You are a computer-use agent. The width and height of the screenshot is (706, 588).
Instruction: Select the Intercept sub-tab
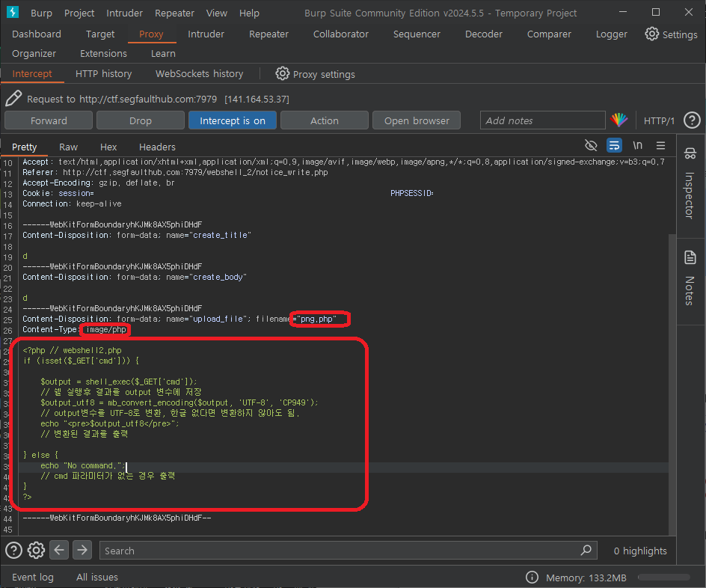point(32,73)
